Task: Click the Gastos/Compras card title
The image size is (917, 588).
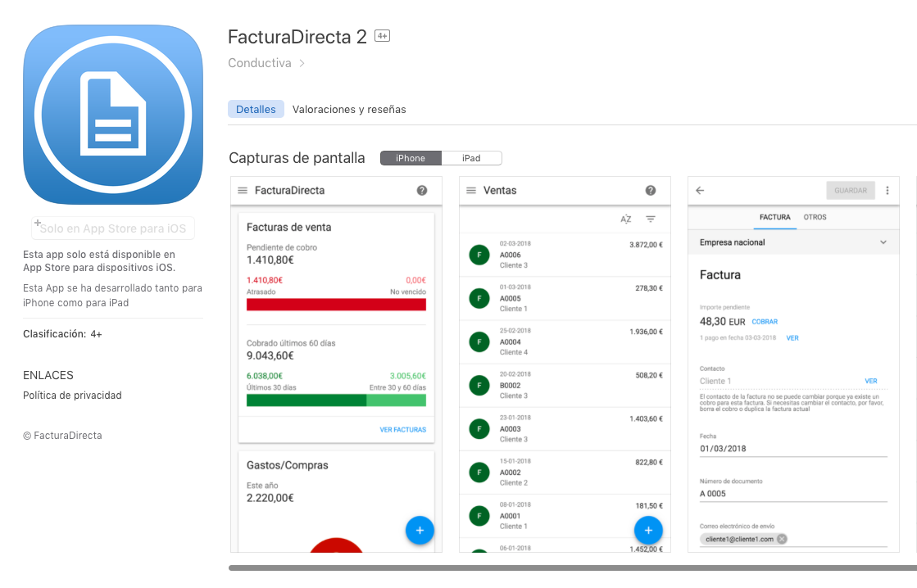Action: (287, 465)
